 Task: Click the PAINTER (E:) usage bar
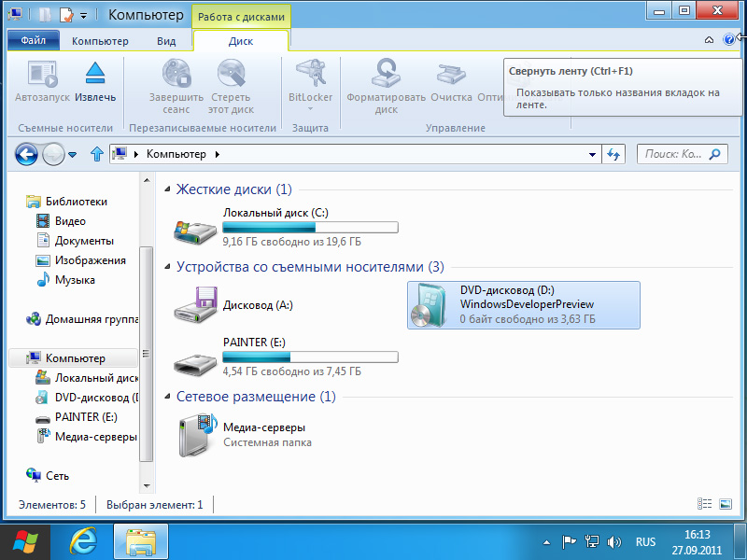pyautogui.click(x=310, y=357)
